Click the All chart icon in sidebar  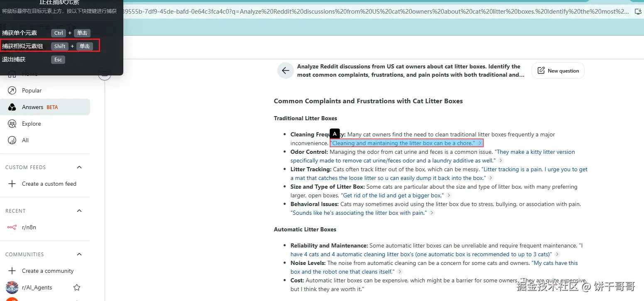(x=12, y=140)
